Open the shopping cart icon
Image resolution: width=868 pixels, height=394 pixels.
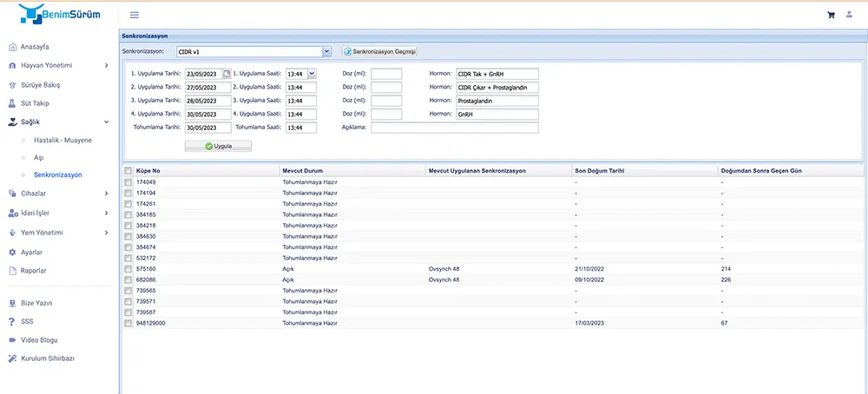pos(831,15)
